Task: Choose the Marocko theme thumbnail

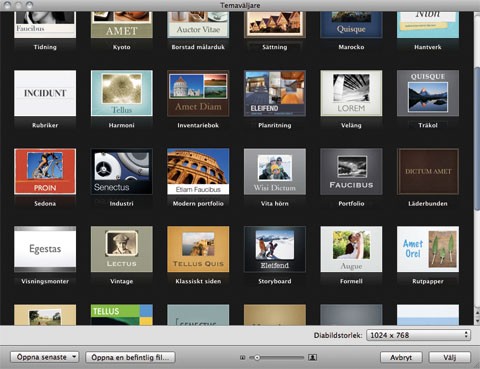Action: 351,25
